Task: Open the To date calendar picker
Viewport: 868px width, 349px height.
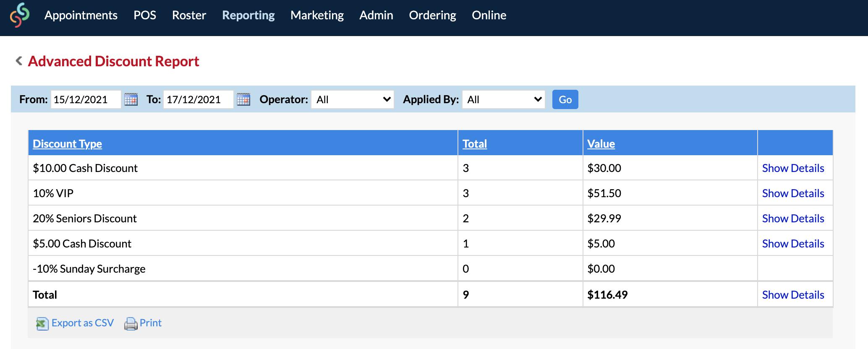Action: pyautogui.click(x=243, y=99)
